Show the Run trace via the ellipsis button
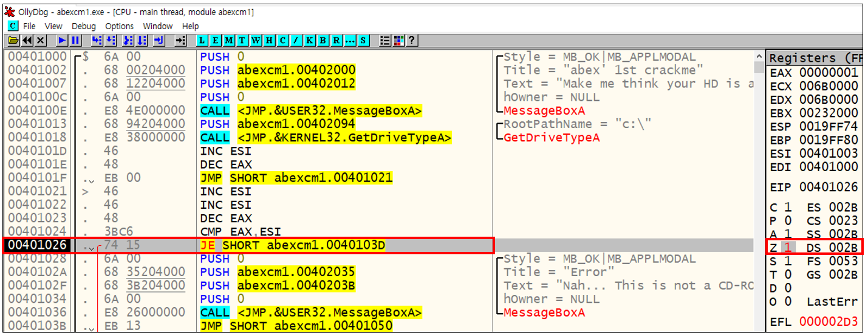This screenshot has height=335, width=868. (x=350, y=41)
